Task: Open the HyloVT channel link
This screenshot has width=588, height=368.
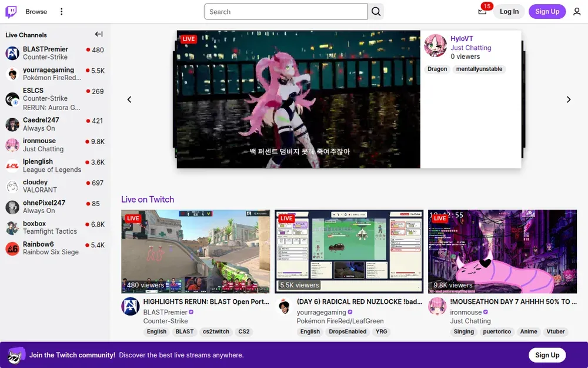Action: tap(462, 39)
